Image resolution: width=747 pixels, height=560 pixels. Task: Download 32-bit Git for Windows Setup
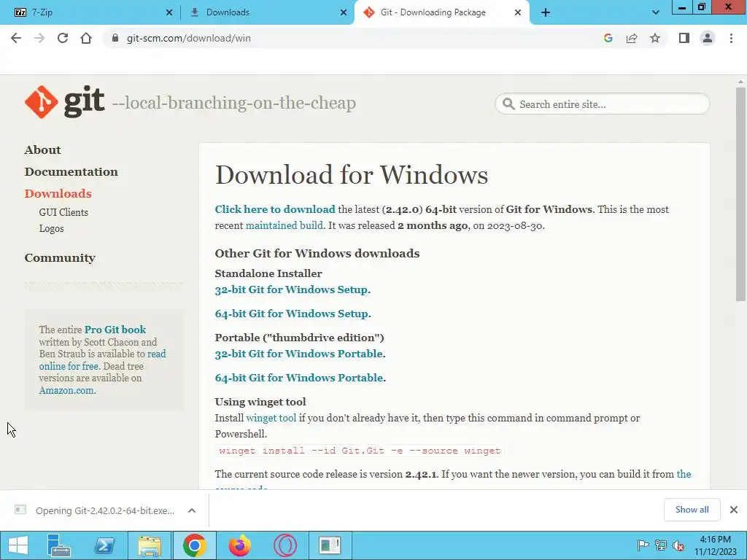[x=291, y=289]
